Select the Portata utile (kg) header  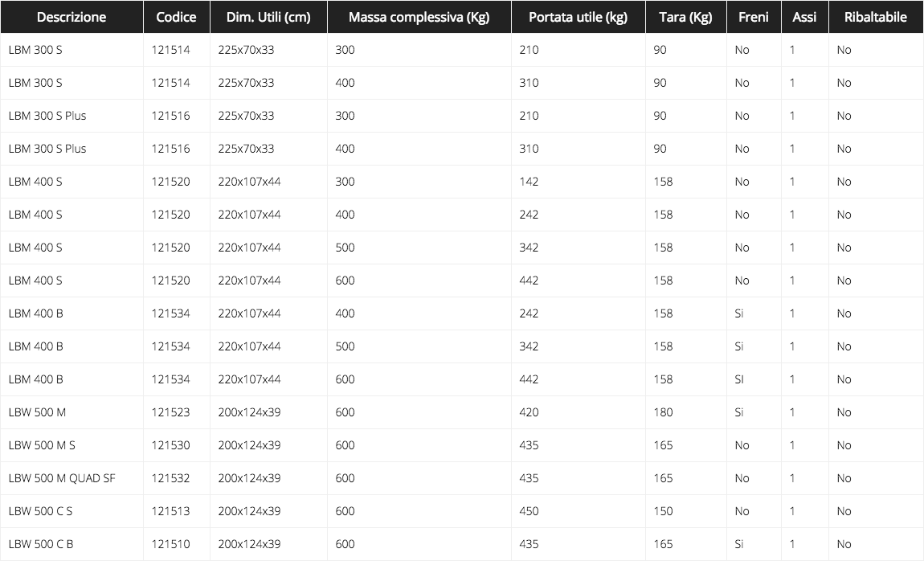(578, 17)
